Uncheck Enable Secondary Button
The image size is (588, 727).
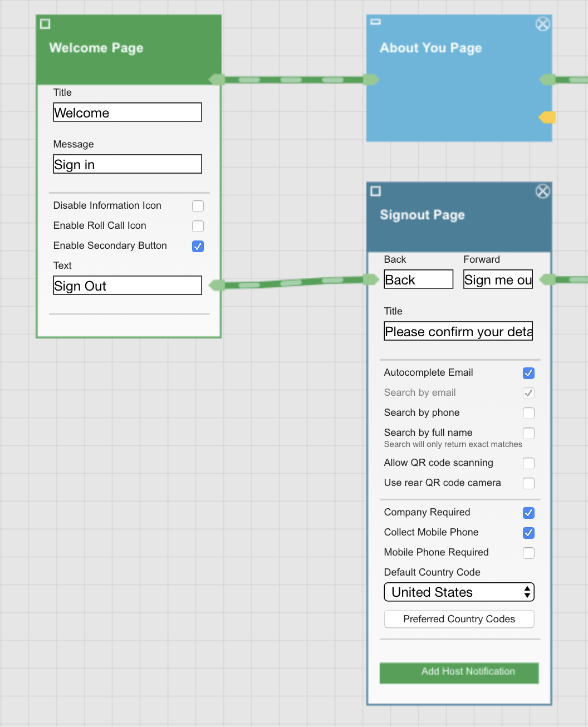tap(198, 246)
